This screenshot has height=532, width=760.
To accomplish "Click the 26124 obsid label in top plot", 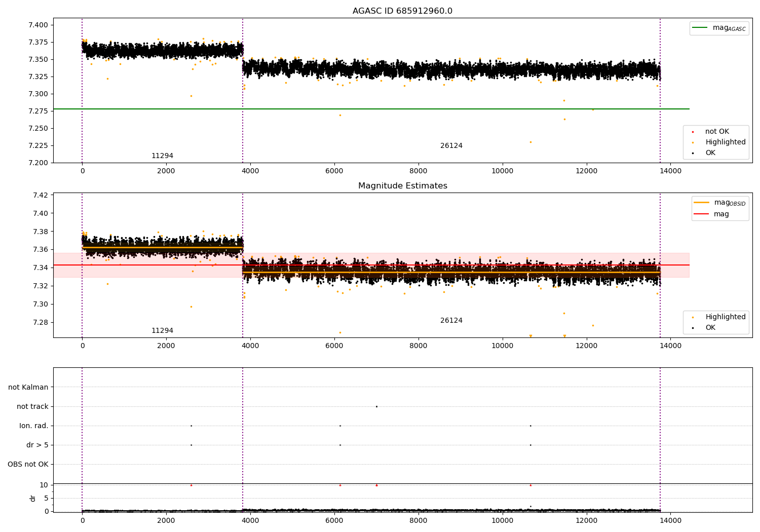I will click(x=451, y=146).
